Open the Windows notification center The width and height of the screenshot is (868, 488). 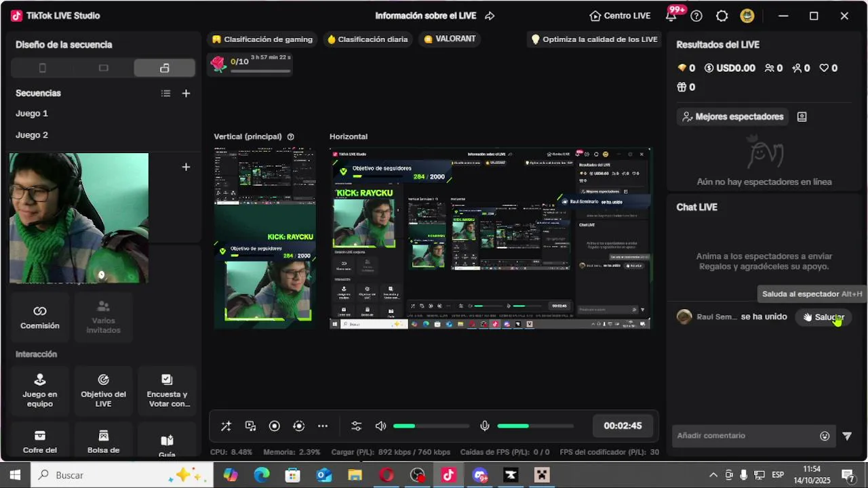click(848, 475)
